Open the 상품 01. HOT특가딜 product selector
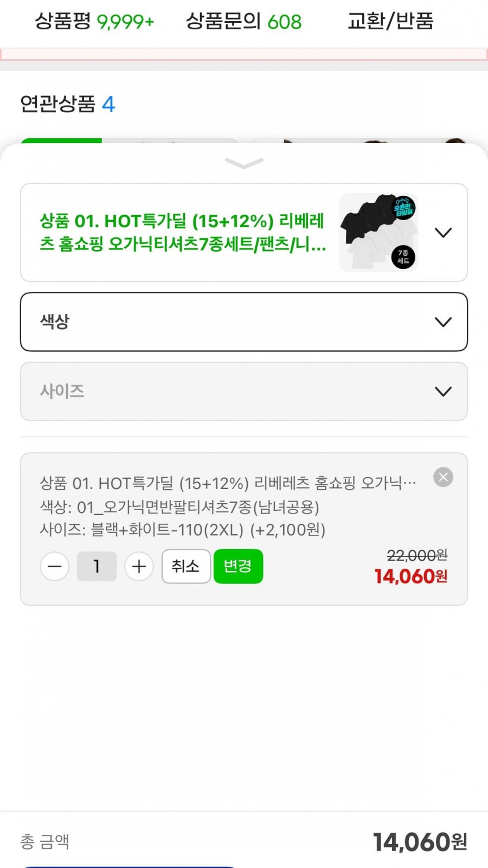488x868 pixels. (183, 233)
